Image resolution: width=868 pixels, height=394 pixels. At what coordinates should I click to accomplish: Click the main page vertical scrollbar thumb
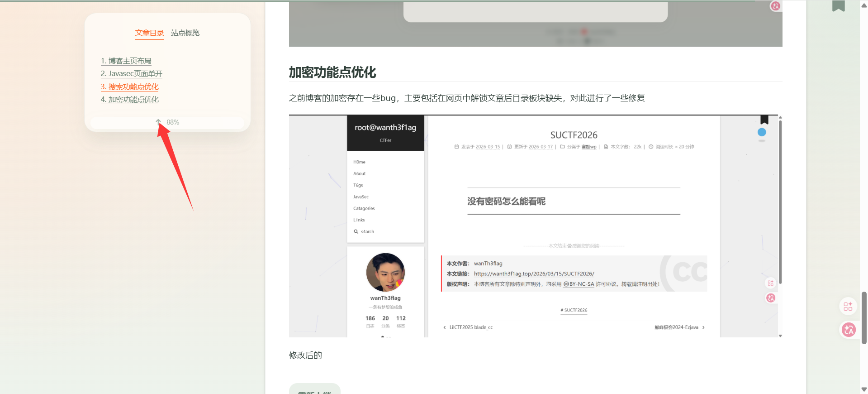[864, 317]
